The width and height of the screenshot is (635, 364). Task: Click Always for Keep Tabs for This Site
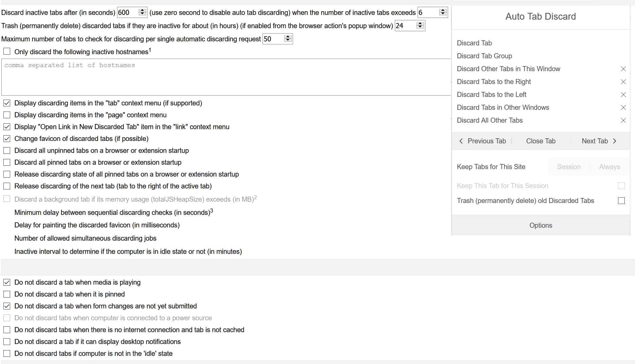coord(609,167)
